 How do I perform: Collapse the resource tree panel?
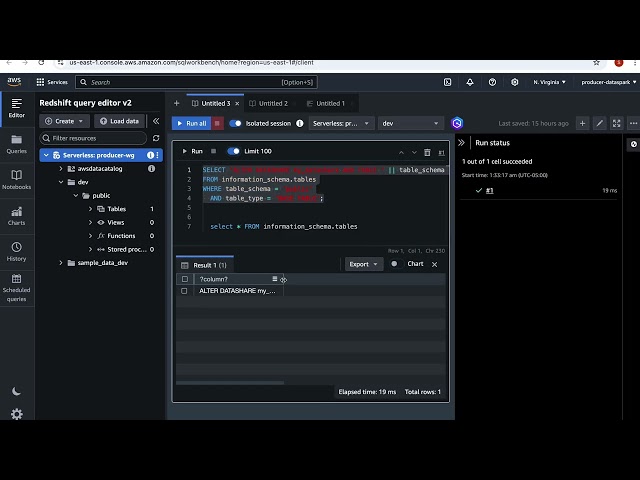coord(156,121)
